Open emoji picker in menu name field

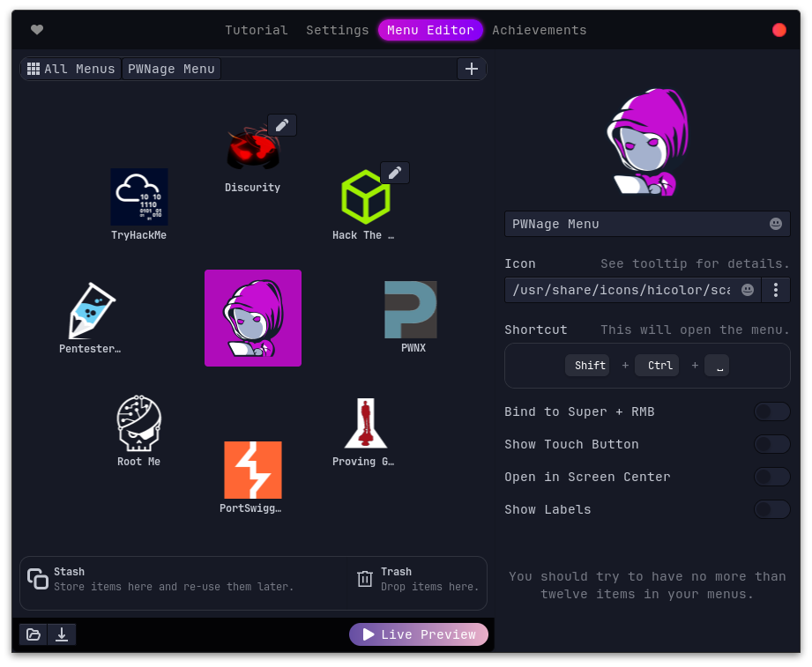(776, 224)
